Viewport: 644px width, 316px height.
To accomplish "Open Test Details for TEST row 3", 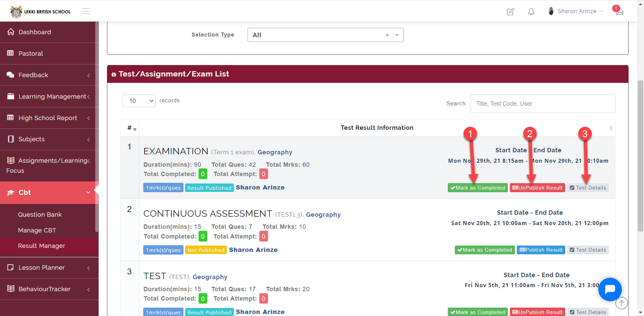I will pos(588,312).
